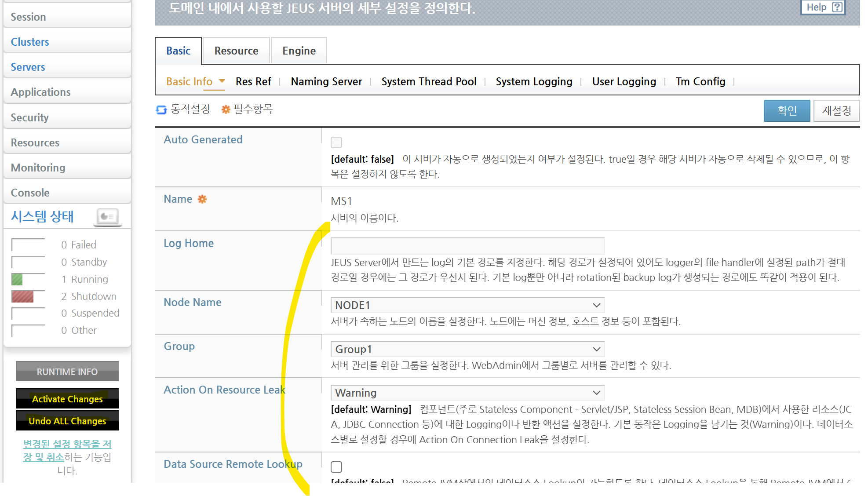Click the green Running status bar

(17, 279)
